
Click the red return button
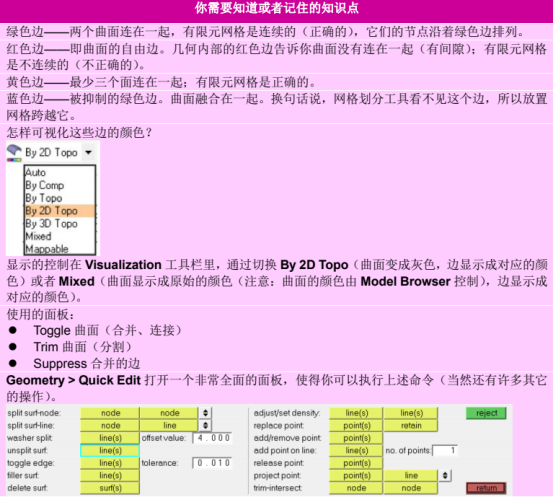click(x=486, y=488)
